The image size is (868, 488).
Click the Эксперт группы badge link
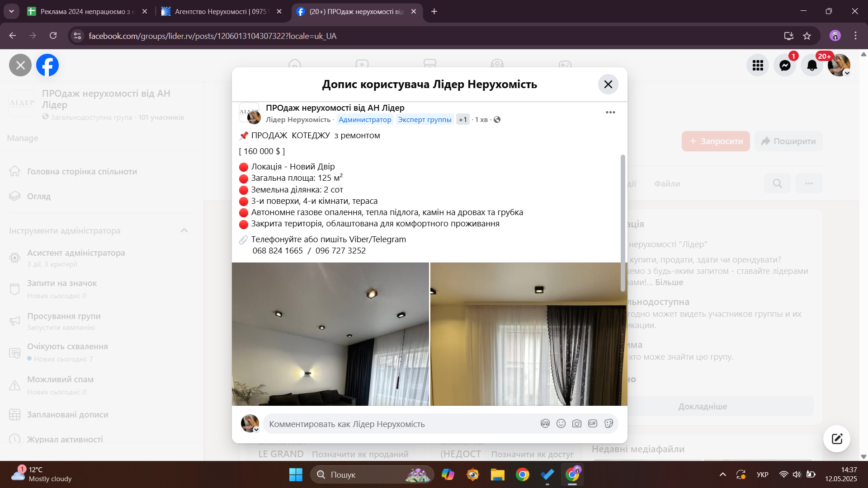coord(425,120)
